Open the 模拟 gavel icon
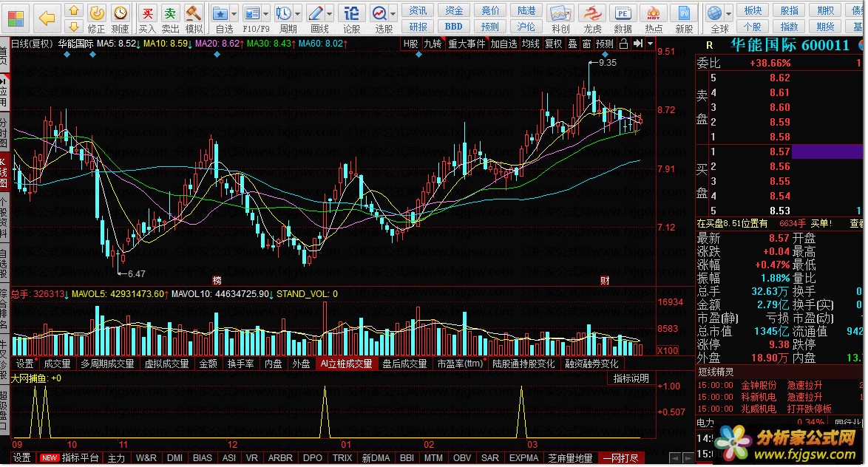The image size is (868, 467). [193, 13]
